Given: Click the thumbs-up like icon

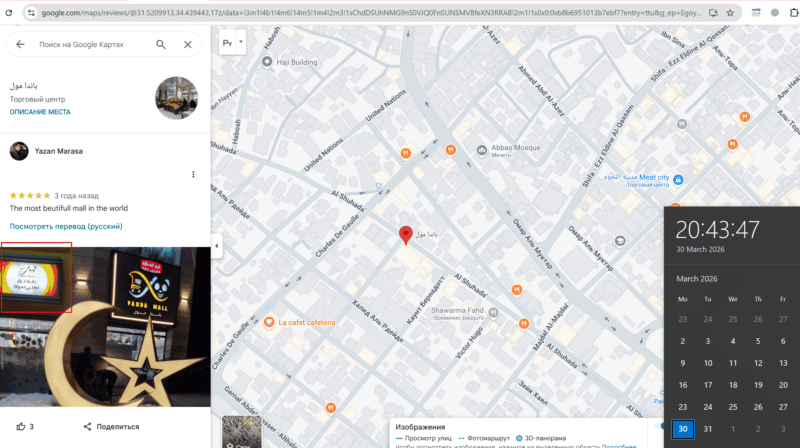Looking at the screenshot, I should [20, 426].
